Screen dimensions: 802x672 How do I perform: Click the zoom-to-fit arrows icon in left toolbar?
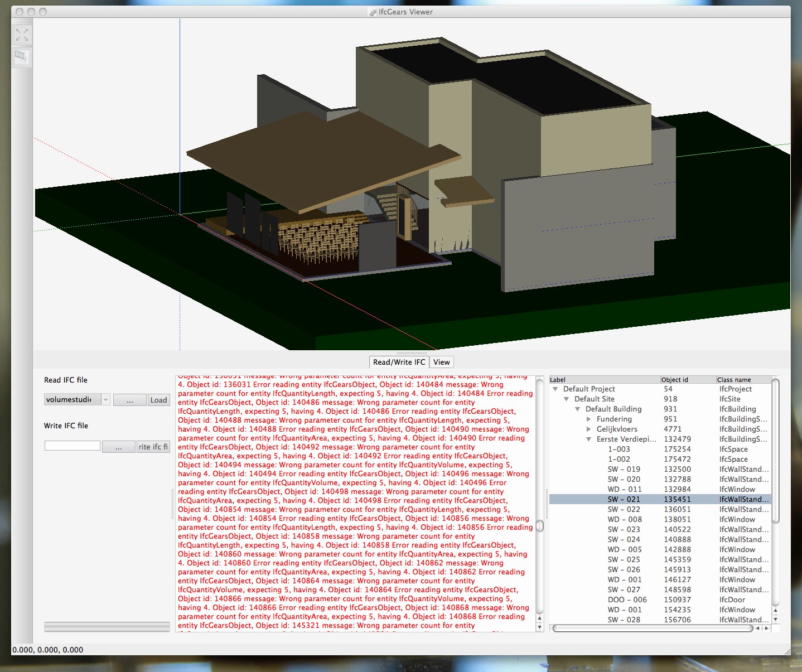click(x=22, y=35)
